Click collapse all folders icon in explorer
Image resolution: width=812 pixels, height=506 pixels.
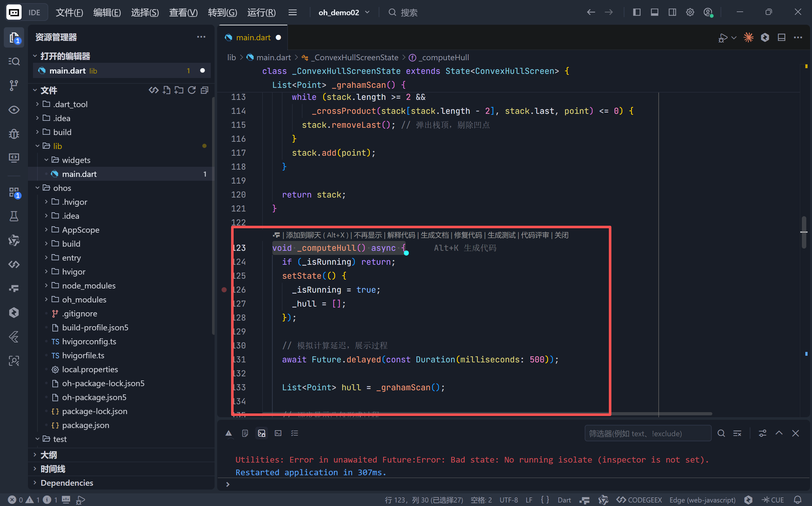point(204,90)
